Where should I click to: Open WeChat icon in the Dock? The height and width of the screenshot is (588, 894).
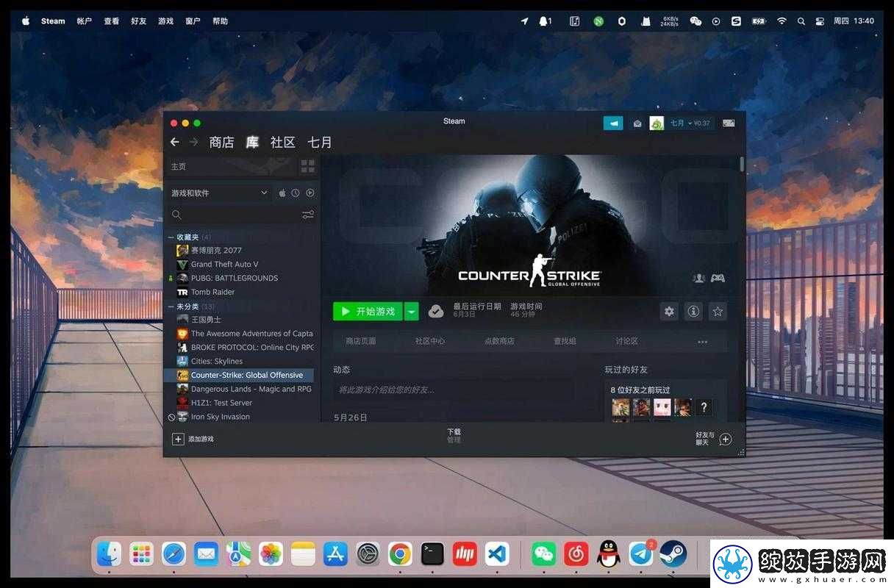coord(543,553)
